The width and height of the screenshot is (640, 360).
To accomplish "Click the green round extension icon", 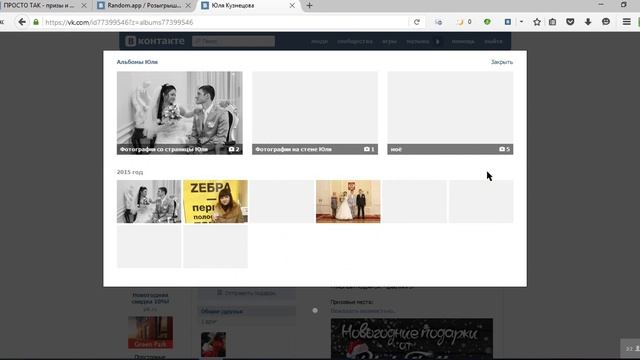I will click(487, 22).
